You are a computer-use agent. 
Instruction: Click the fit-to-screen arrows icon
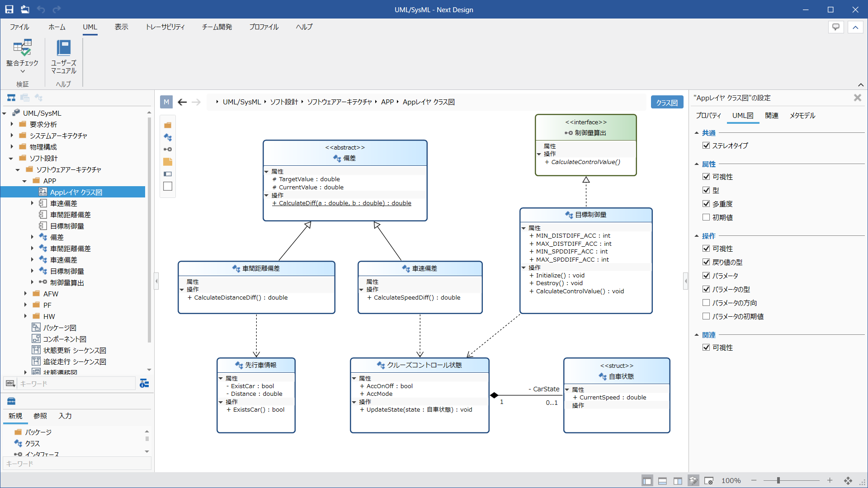pos(848,481)
